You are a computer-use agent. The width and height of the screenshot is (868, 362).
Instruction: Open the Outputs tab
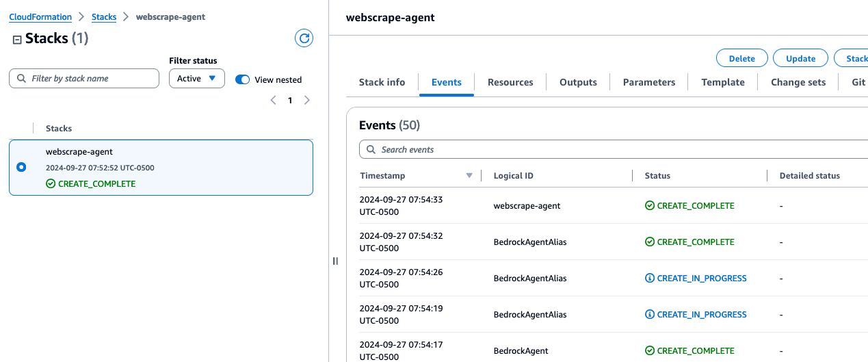click(578, 82)
